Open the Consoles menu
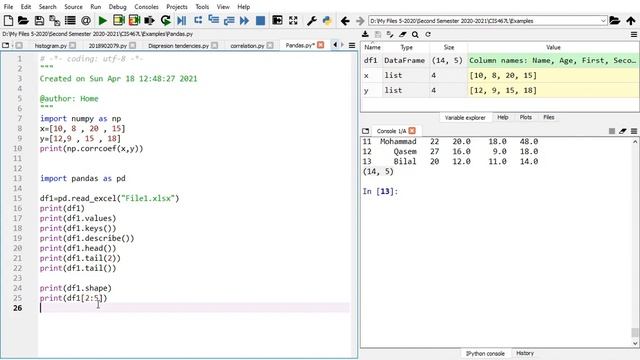Screen dimensions: 640x360 coord(146,7)
